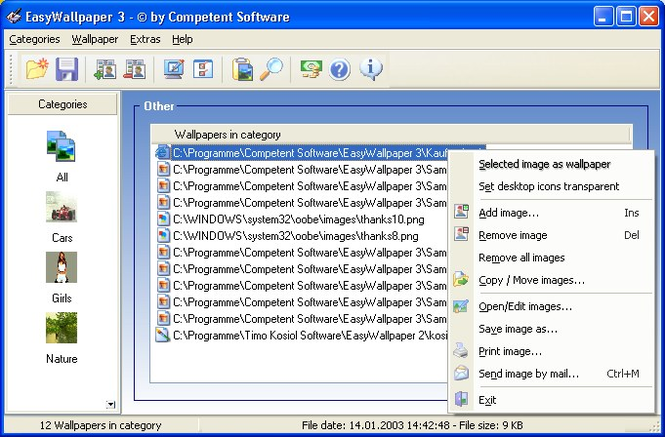Click the status text 12 Wallpapers in category

[x=101, y=425]
